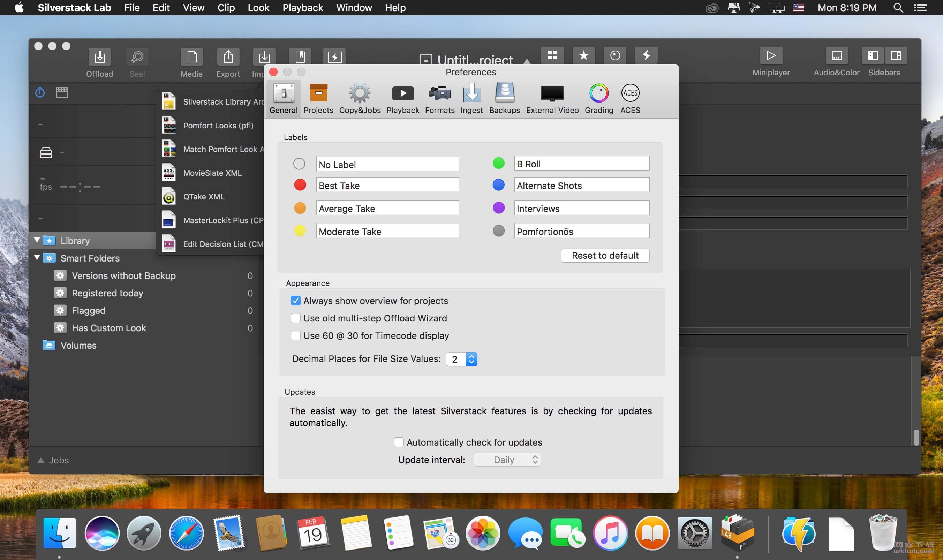The image size is (943, 560).
Task: Open the Clip menu
Action: click(x=226, y=8)
